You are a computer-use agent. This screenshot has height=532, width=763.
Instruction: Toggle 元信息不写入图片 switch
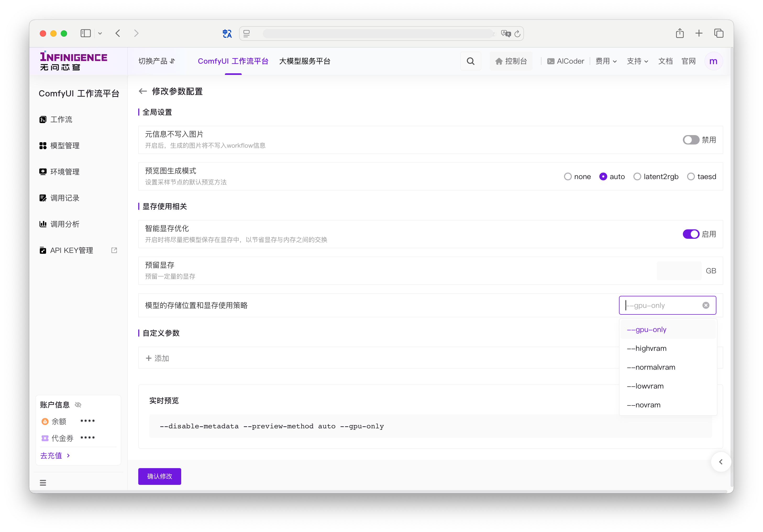pos(691,140)
